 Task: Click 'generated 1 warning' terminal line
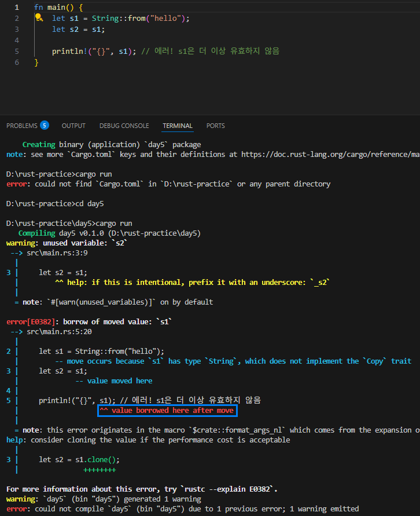(x=104, y=499)
